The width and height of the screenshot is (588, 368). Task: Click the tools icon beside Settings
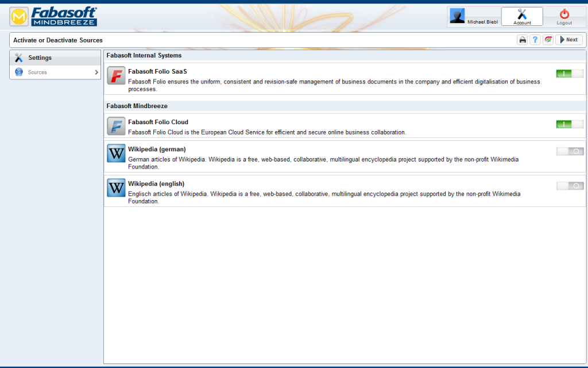[x=19, y=58]
